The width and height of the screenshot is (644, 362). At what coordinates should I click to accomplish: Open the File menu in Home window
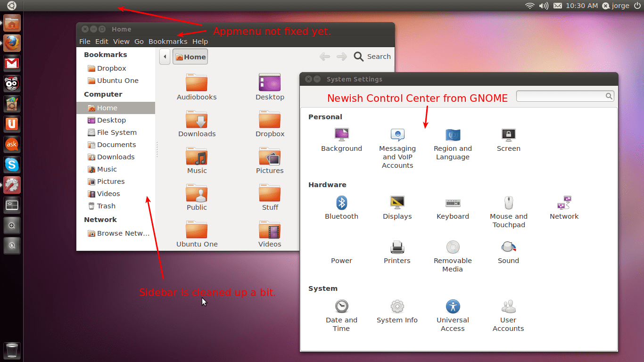point(85,41)
